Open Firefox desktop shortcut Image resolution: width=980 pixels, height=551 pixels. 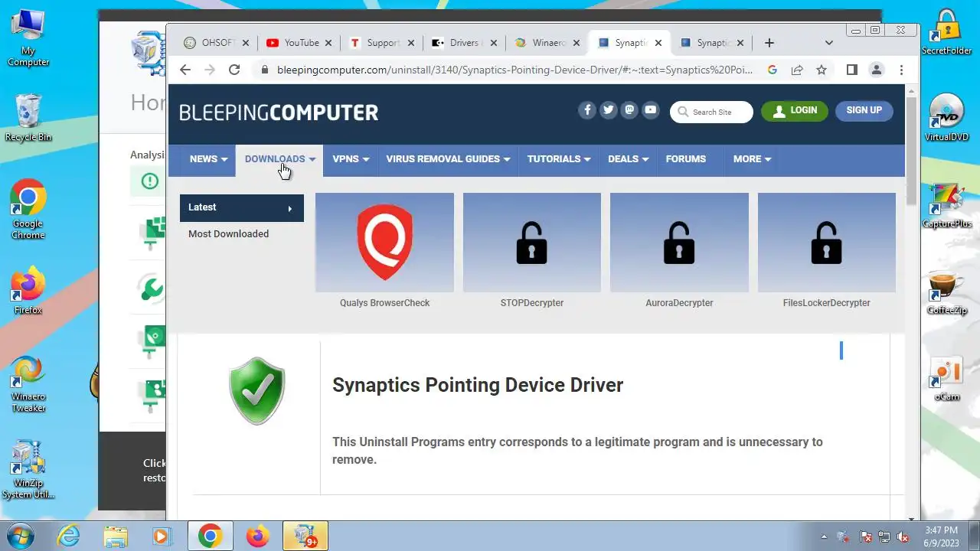[x=28, y=291]
